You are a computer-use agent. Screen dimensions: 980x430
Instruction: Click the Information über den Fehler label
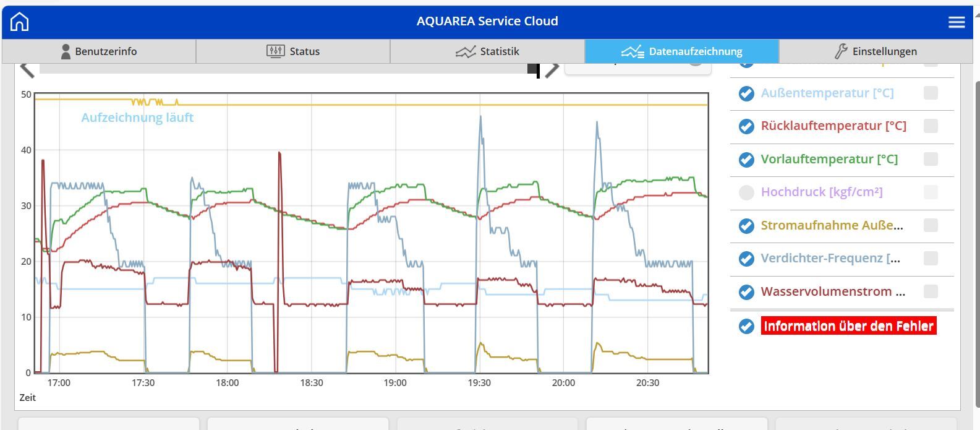pos(848,326)
